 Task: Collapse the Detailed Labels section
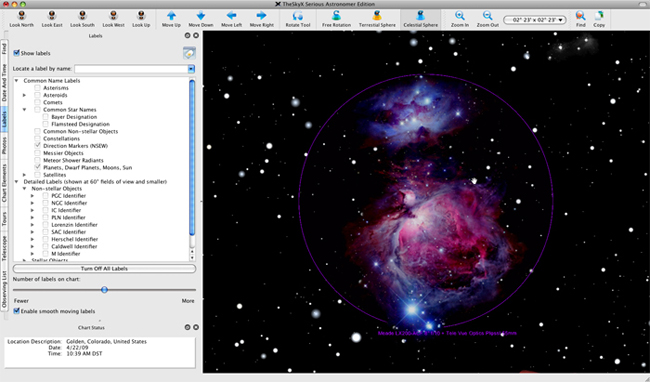click(x=17, y=182)
